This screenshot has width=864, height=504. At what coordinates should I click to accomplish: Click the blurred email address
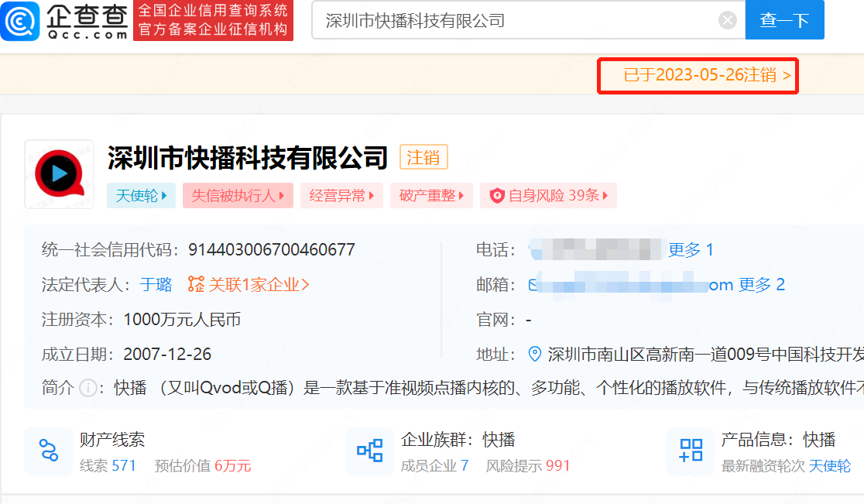tap(630, 285)
